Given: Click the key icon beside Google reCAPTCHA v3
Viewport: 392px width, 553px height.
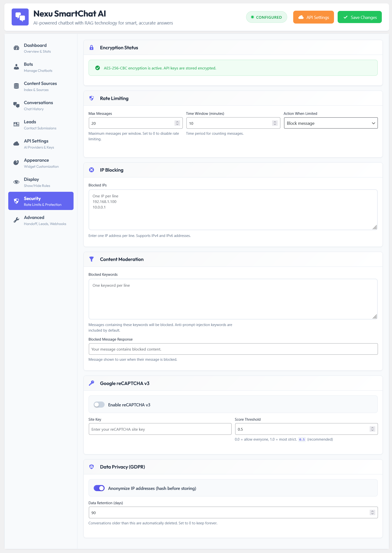Looking at the screenshot, I should (92, 383).
